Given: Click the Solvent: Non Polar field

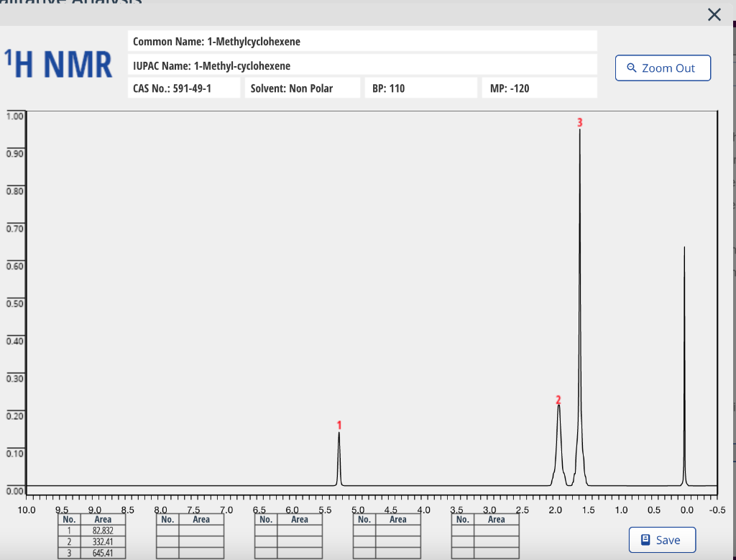Looking at the screenshot, I should pyautogui.click(x=303, y=88).
